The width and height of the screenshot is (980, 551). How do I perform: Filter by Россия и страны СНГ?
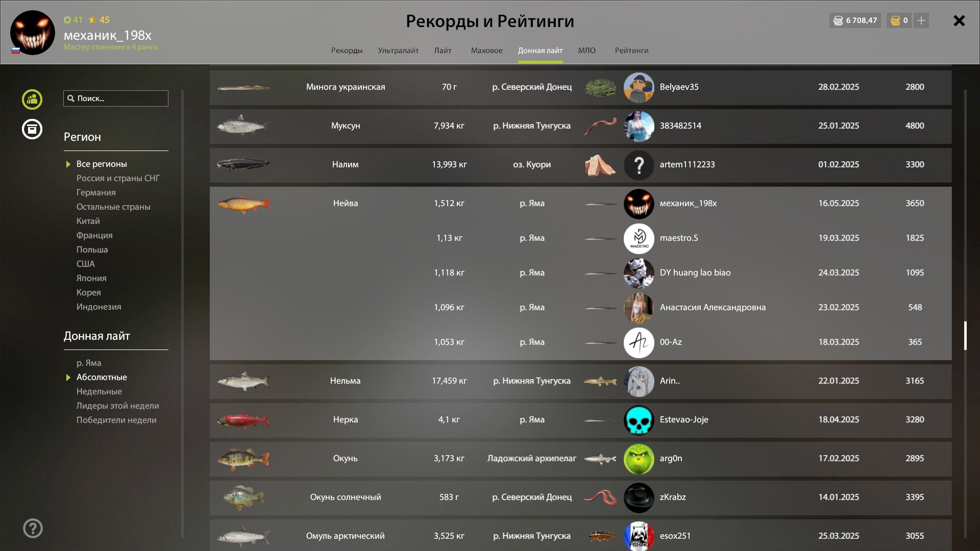tap(118, 178)
